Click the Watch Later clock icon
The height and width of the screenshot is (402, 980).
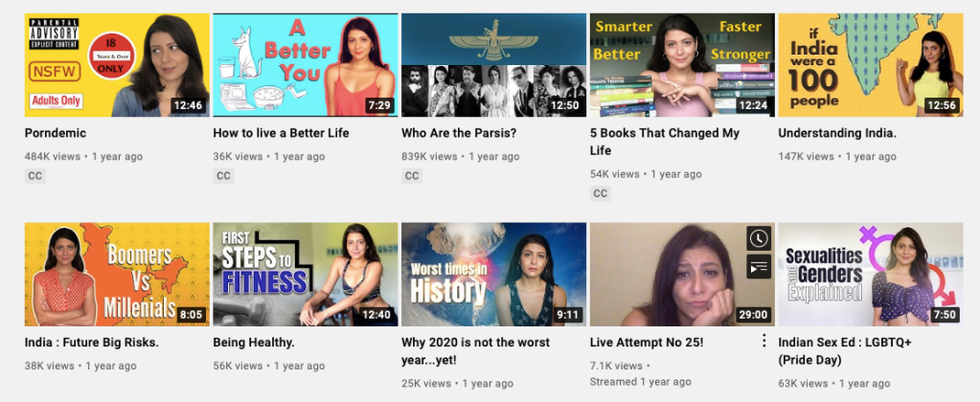pyautogui.click(x=758, y=238)
